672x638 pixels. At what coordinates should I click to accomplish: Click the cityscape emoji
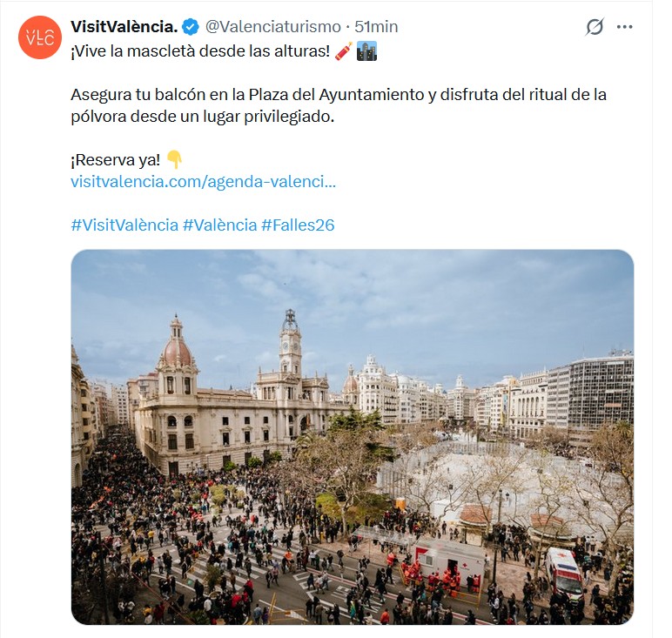(366, 51)
